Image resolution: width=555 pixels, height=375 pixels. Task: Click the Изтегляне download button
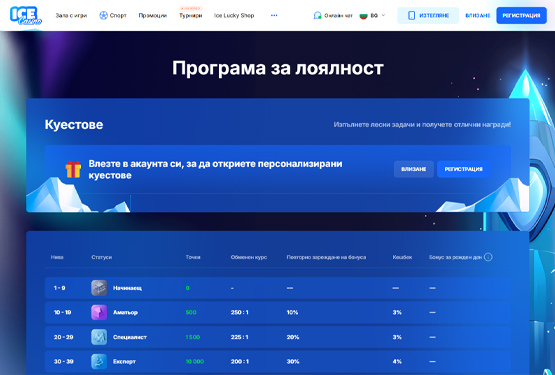(x=428, y=16)
